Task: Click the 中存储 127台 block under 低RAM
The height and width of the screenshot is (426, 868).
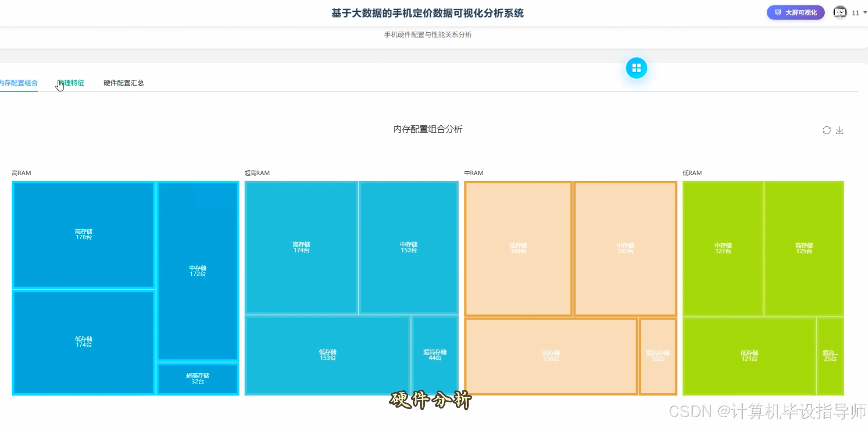Action: [x=723, y=248]
